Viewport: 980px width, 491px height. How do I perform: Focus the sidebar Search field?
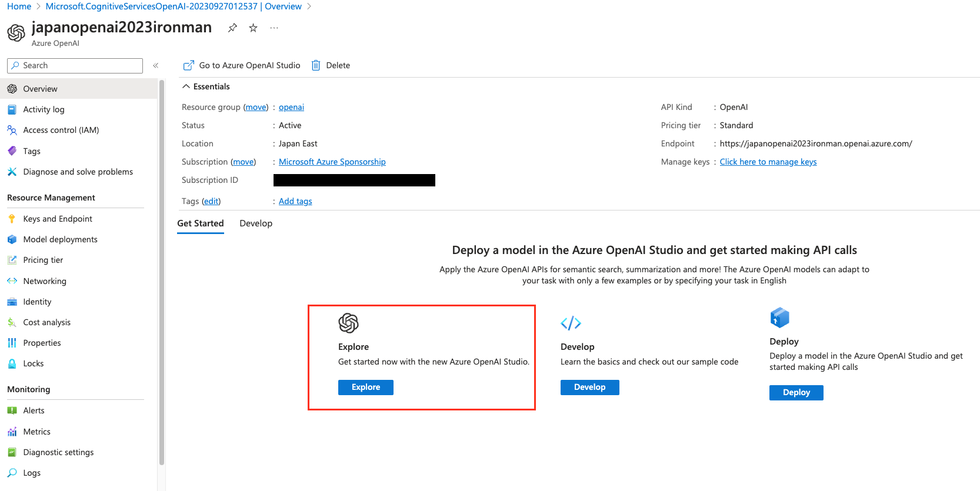(x=75, y=65)
